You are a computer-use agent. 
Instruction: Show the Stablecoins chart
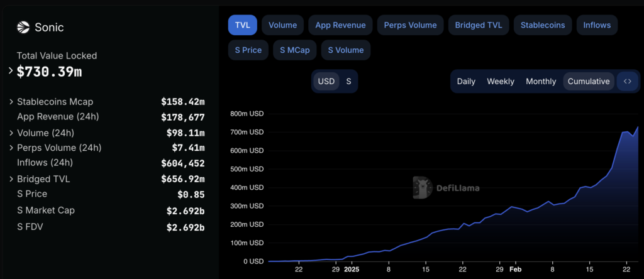pyautogui.click(x=543, y=25)
